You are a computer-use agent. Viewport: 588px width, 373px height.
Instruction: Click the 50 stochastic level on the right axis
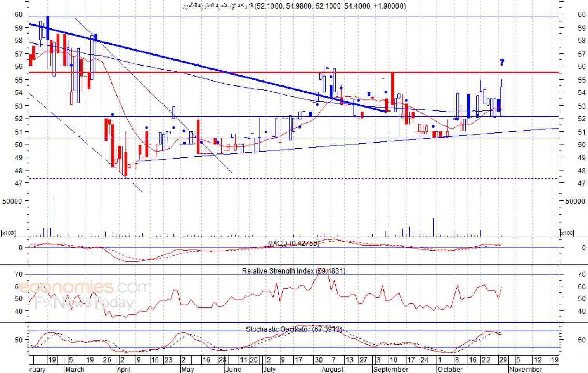[x=581, y=340]
